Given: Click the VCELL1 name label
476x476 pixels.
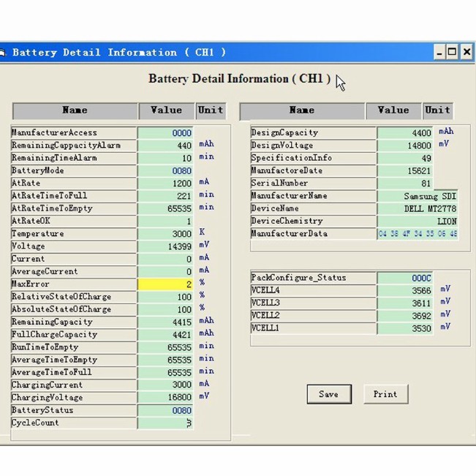Looking at the screenshot, I should (x=314, y=328).
